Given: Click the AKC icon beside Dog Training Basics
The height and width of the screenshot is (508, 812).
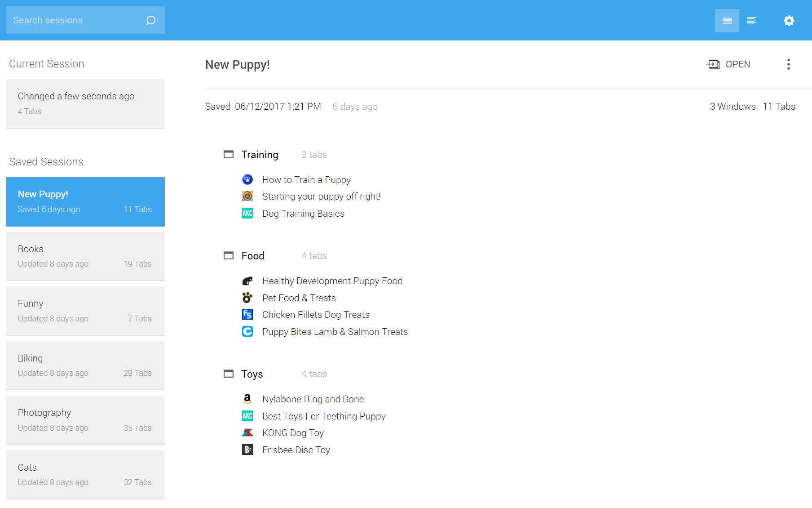Looking at the screenshot, I should point(247,214).
